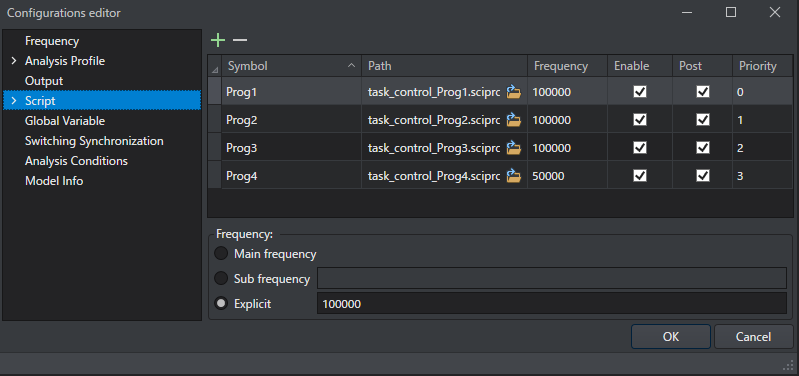Uncheck Enable for Prog3
The image size is (799, 376).
coord(640,148)
